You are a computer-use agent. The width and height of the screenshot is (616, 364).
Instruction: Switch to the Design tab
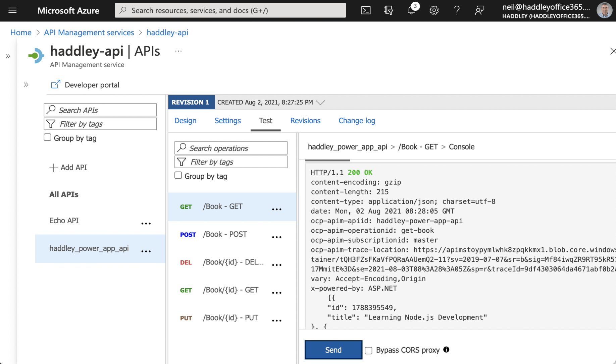[x=185, y=121]
